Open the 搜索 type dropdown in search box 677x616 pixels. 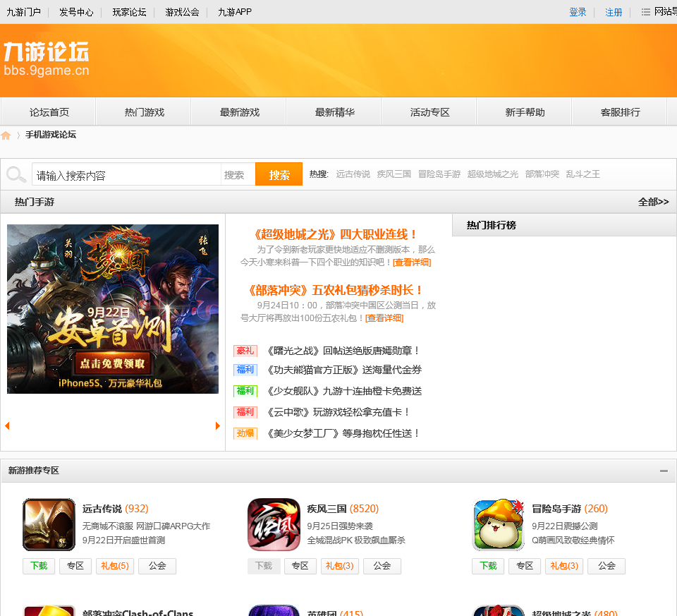click(238, 175)
